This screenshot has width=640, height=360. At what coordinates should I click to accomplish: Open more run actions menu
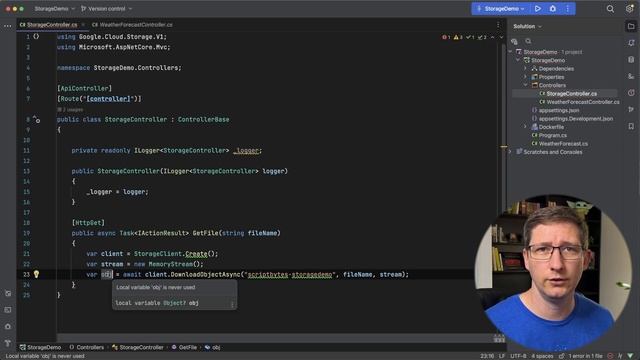pos(567,9)
